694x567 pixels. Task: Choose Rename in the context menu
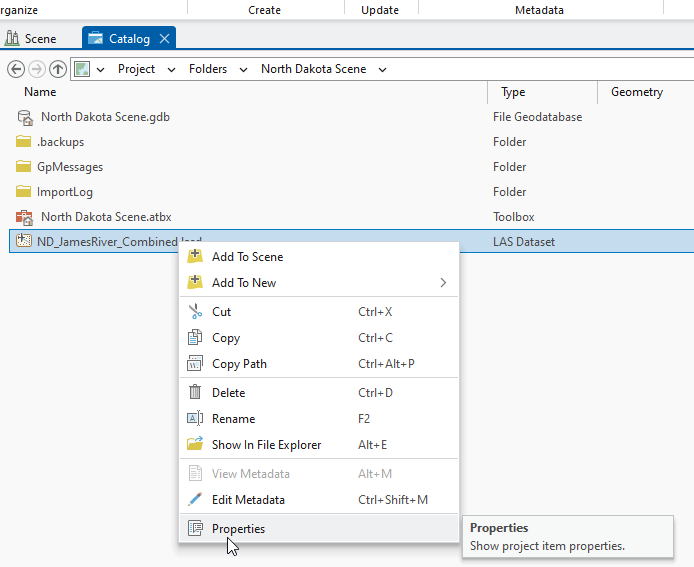point(319,419)
